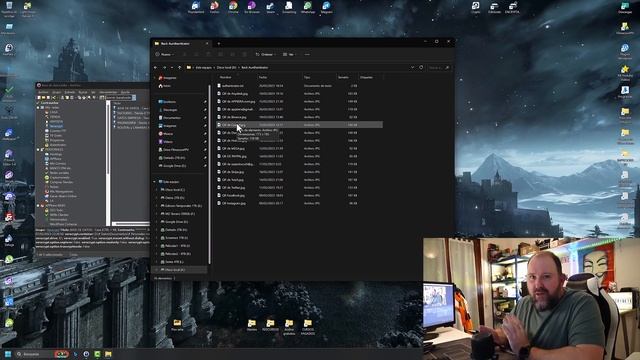Click the Share icon in Explorer toolbar
640x360 pixels.
[x=233, y=54]
